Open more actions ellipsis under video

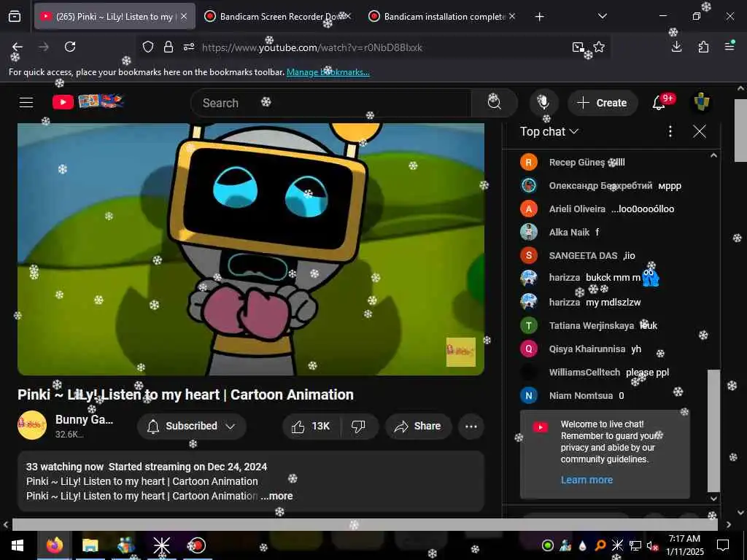(x=471, y=426)
